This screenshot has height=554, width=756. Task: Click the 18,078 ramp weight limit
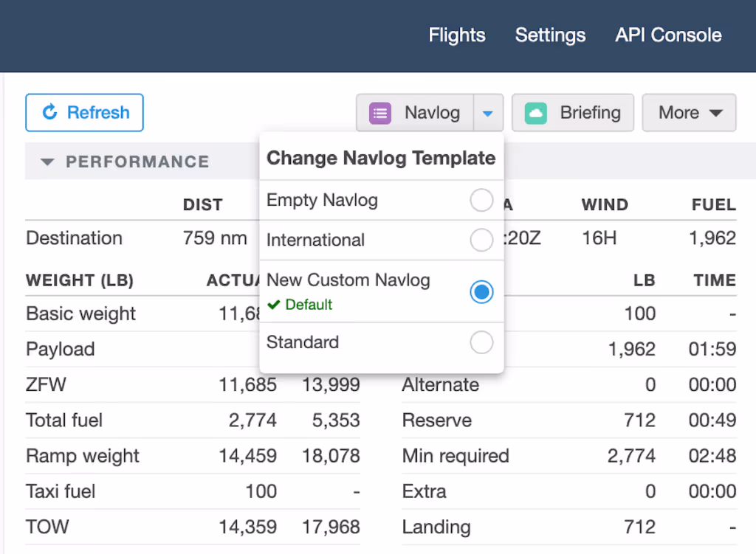click(x=331, y=456)
